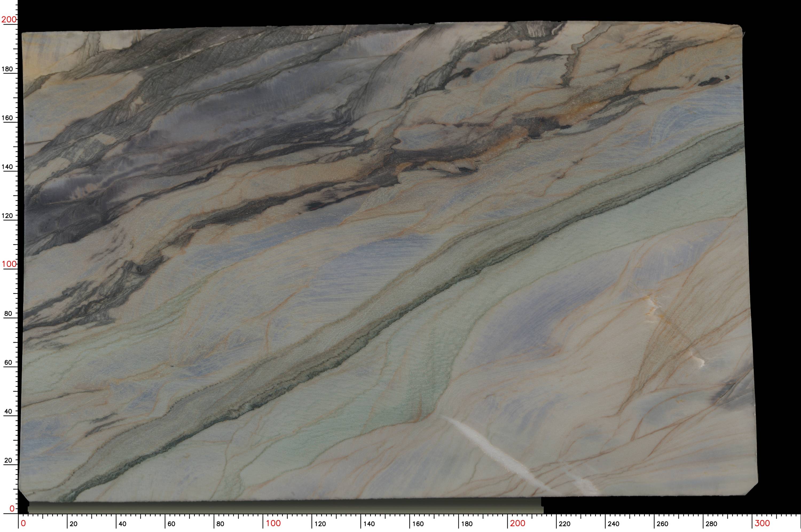The width and height of the screenshot is (801, 532).
Task: Select the 120 mark on the vertical ruler
Action: 7,216
